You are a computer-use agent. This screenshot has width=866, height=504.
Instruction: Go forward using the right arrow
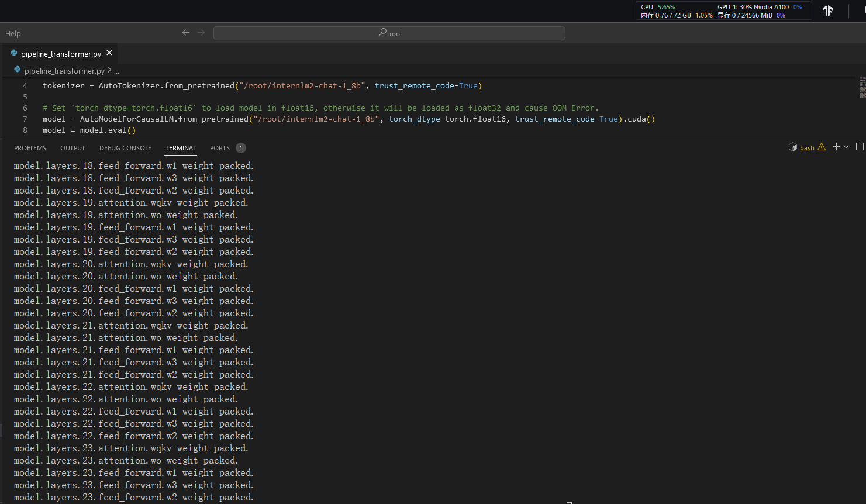tap(201, 33)
